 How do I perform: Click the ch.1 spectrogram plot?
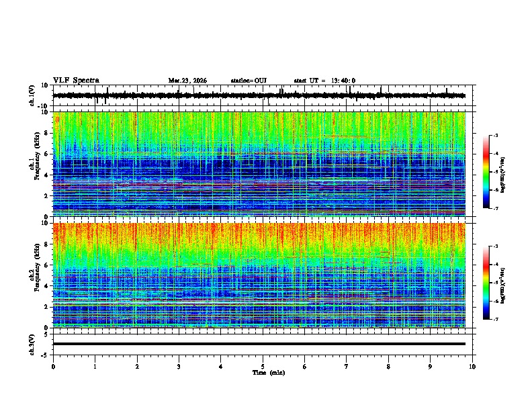[x=259, y=164]
